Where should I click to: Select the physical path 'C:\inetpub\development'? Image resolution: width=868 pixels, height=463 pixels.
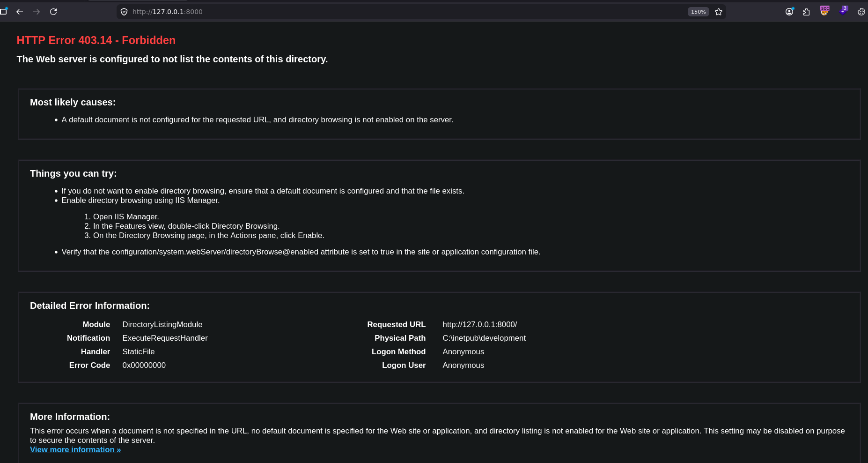[x=484, y=338]
